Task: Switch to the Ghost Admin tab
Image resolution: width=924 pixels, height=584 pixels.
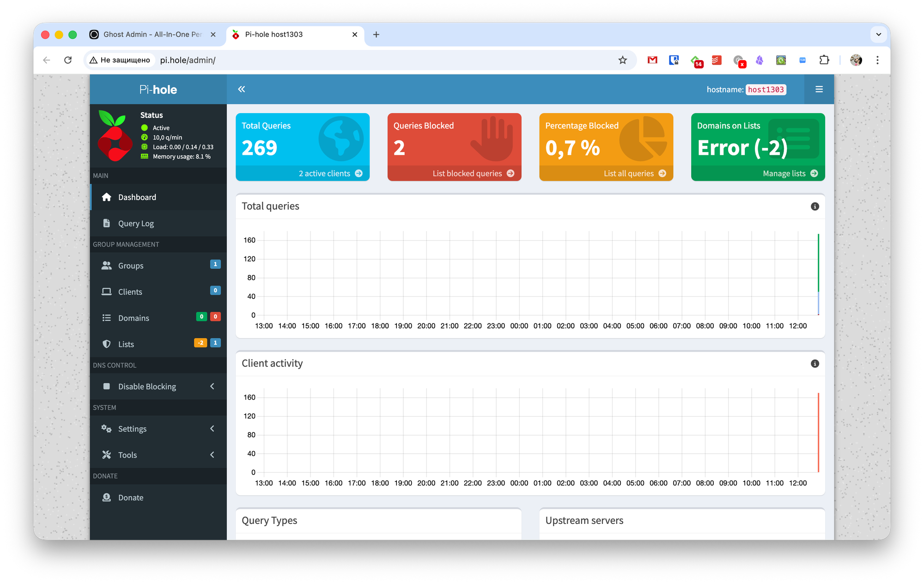Action: 152,35
